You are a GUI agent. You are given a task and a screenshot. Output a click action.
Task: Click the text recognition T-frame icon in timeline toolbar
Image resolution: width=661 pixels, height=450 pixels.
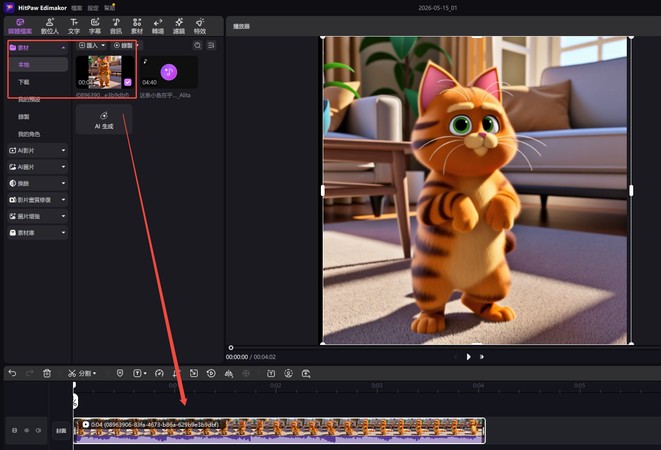coord(271,373)
